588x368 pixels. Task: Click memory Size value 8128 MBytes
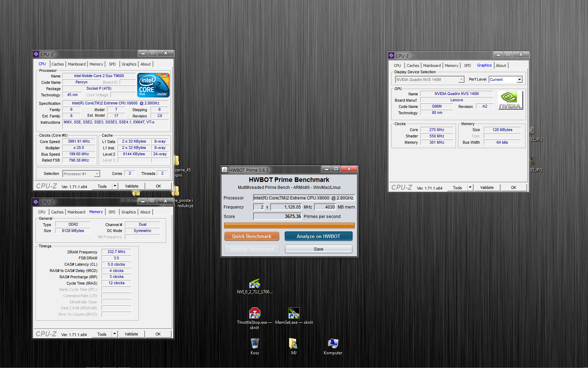click(x=73, y=231)
